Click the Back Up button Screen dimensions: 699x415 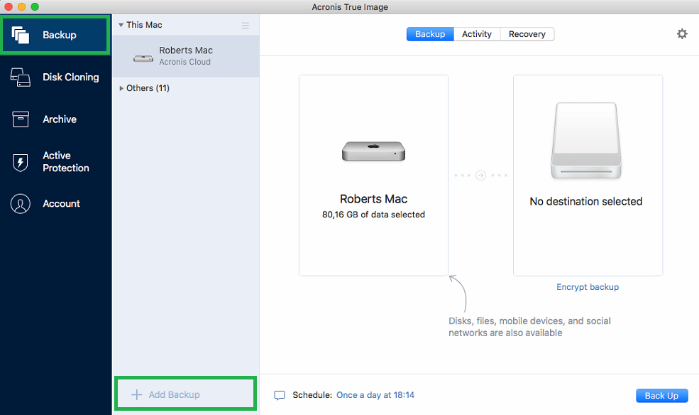point(662,395)
